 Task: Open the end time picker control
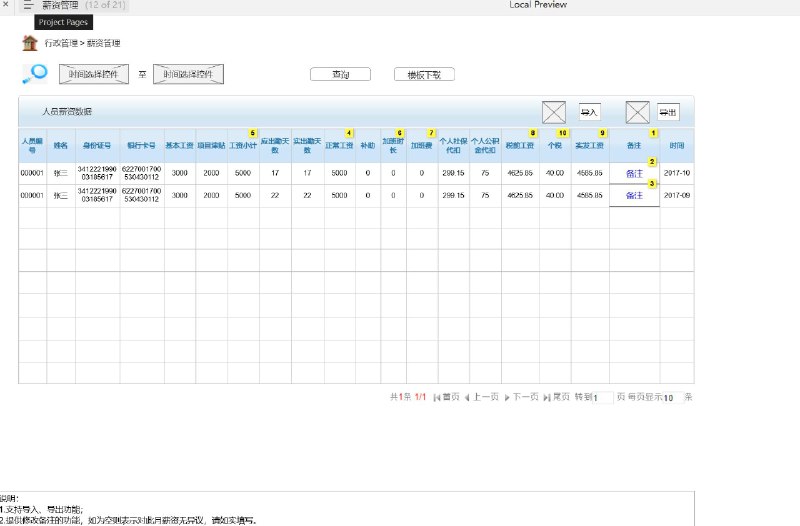point(188,74)
